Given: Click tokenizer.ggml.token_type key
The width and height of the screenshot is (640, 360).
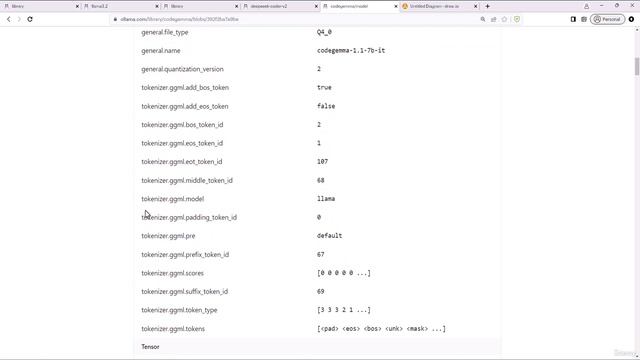Looking at the screenshot, I should click(179, 310).
